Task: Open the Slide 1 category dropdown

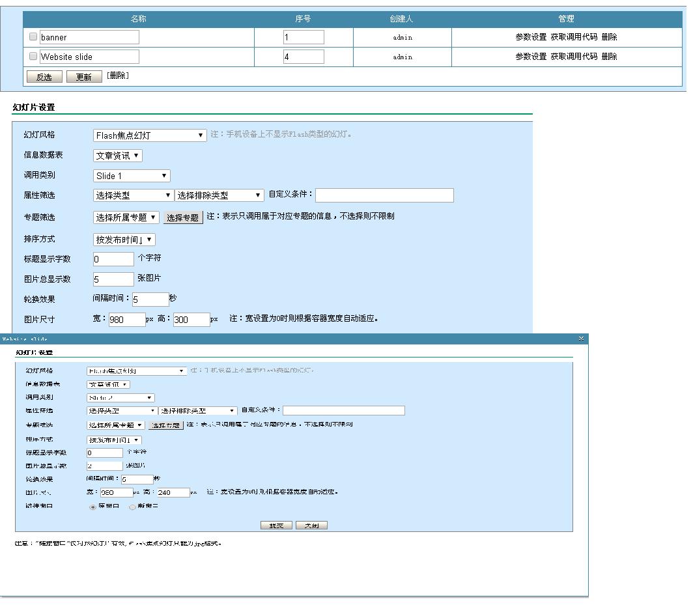Action: point(132,176)
